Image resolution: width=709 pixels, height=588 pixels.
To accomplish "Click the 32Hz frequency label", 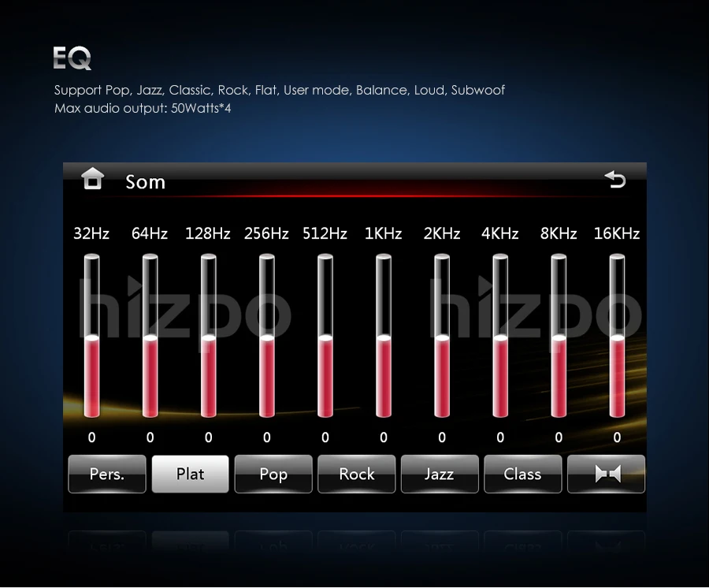I will tap(91, 233).
